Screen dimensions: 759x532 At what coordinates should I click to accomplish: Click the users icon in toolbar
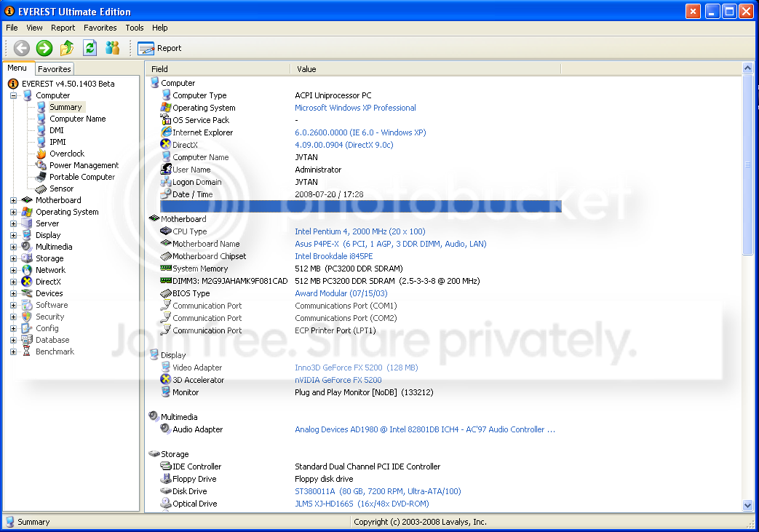pyautogui.click(x=112, y=48)
